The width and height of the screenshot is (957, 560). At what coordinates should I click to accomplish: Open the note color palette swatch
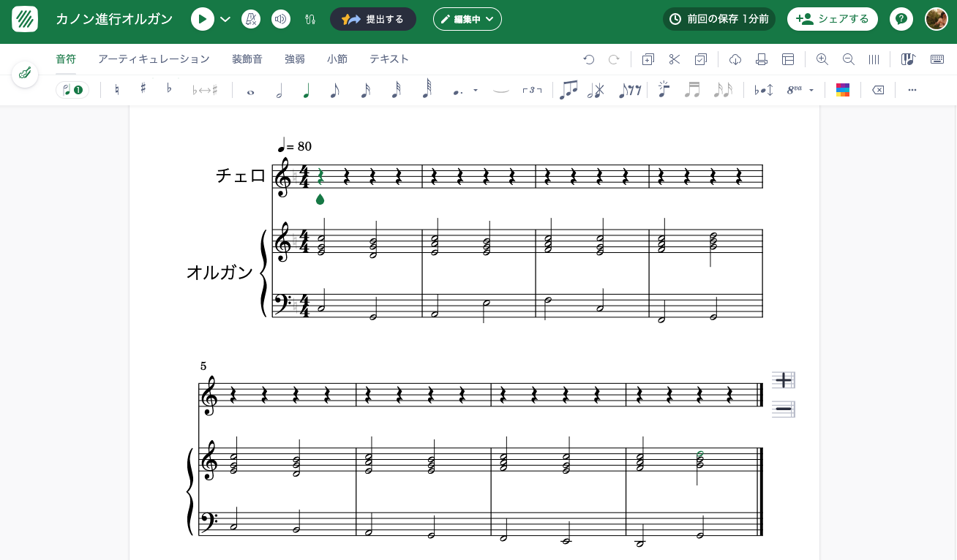click(x=843, y=90)
